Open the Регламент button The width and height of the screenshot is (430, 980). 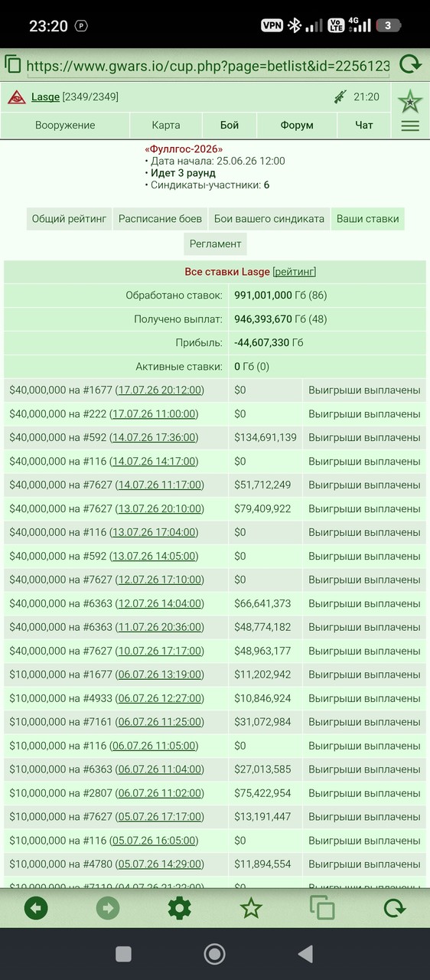coord(216,243)
